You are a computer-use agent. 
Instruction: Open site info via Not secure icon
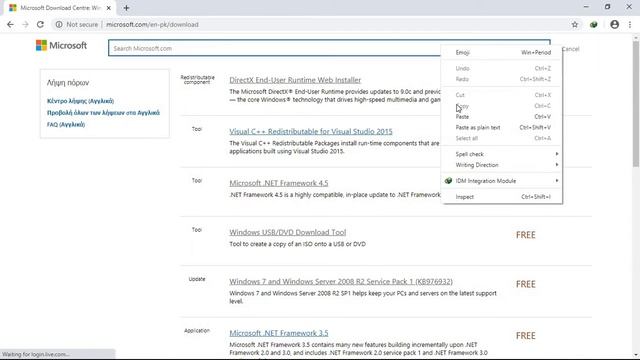pos(59,24)
